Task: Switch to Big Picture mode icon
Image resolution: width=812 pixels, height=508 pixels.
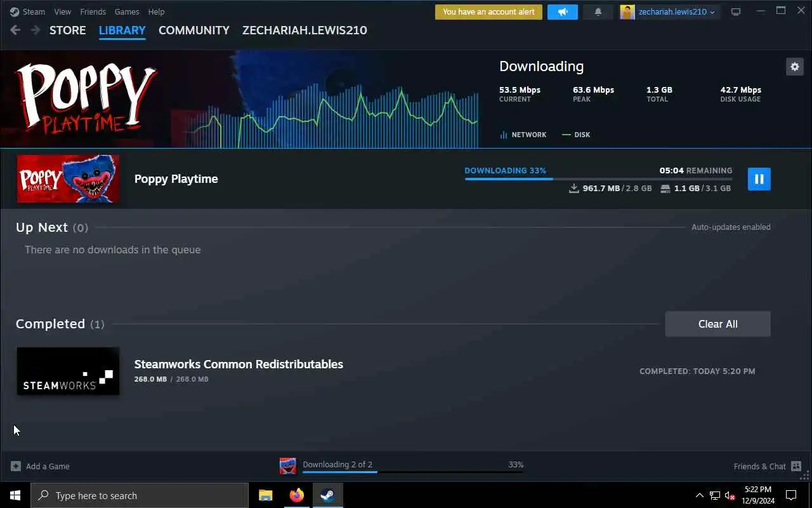Action: 736,12
